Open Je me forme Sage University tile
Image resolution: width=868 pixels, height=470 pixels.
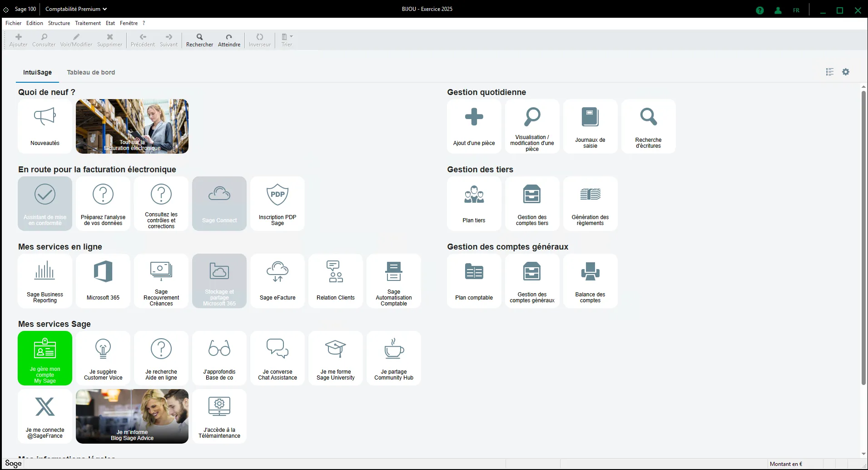pos(336,358)
